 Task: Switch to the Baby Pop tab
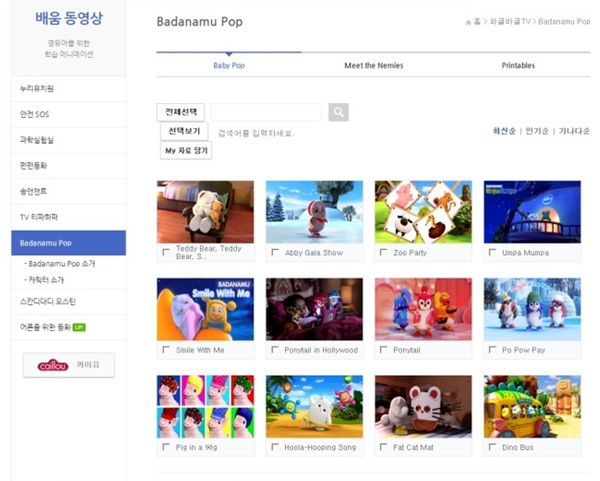[229, 65]
